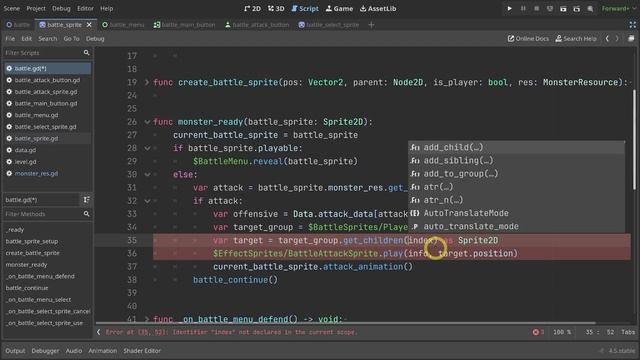Viewport: 640px width, 360px height.
Task: Open monster_res.gd in scripts list
Action: [x=47, y=173]
